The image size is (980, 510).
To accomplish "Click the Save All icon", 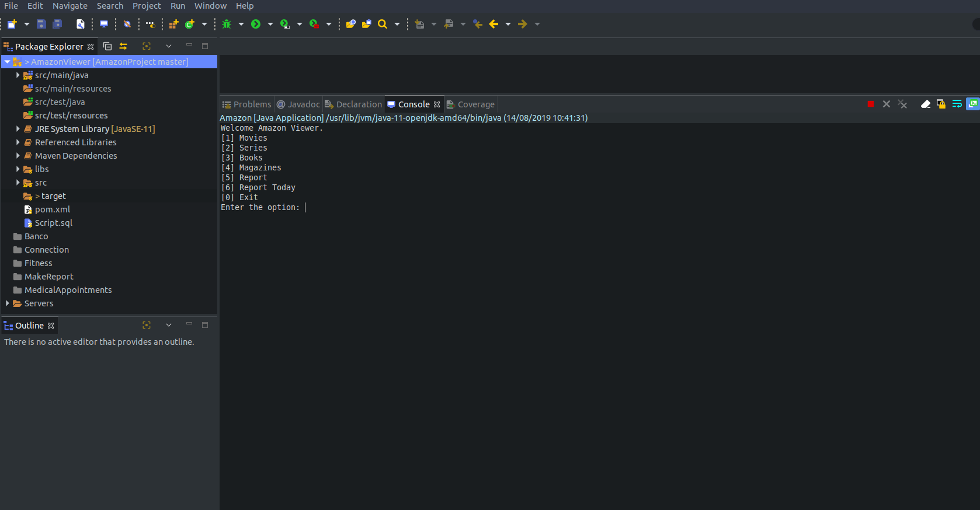I will [57, 24].
